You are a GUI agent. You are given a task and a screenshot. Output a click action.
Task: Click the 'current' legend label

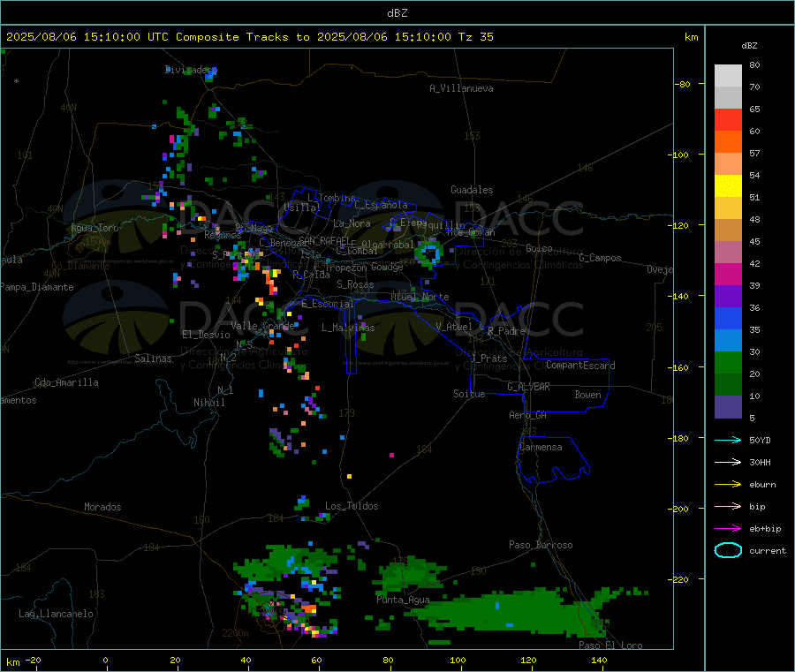click(x=768, y=550)
